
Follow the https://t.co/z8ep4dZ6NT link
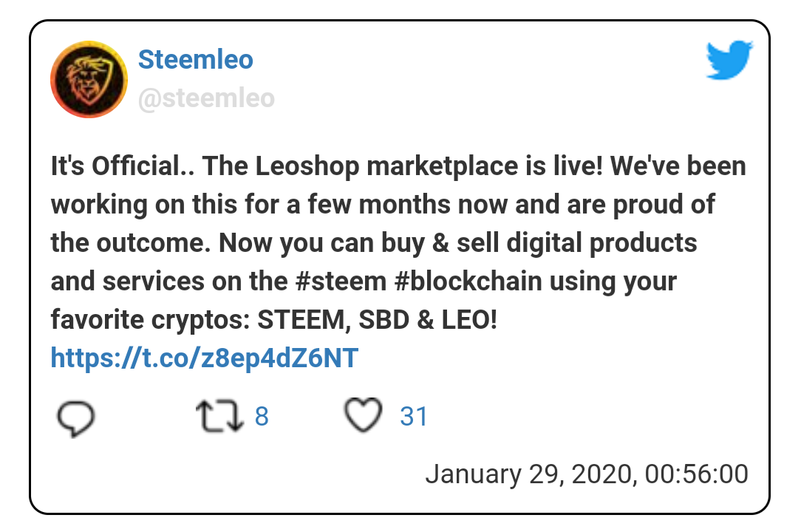coord(205,358)
